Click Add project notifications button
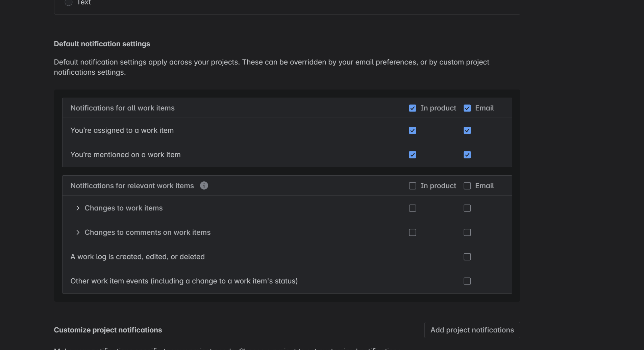The height and width of the screenshot is (350, 644). (472, 330)
